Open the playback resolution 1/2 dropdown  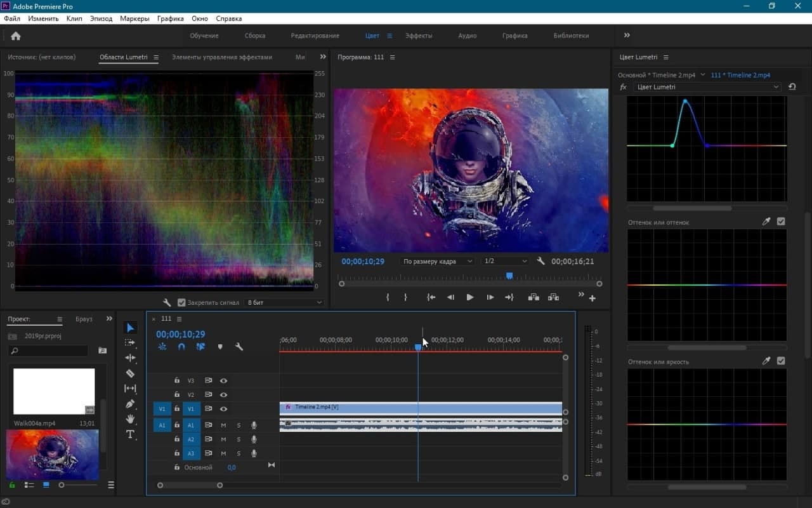504,261
